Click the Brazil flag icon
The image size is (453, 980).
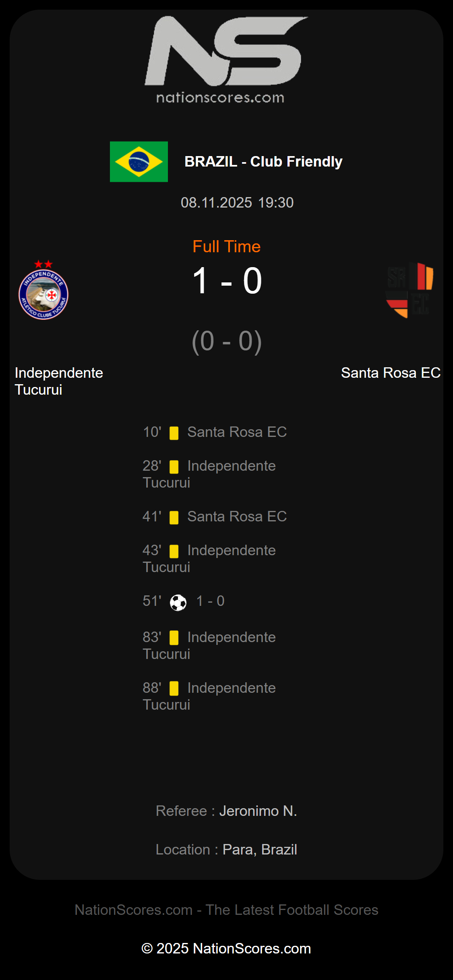tap(139, 162)
